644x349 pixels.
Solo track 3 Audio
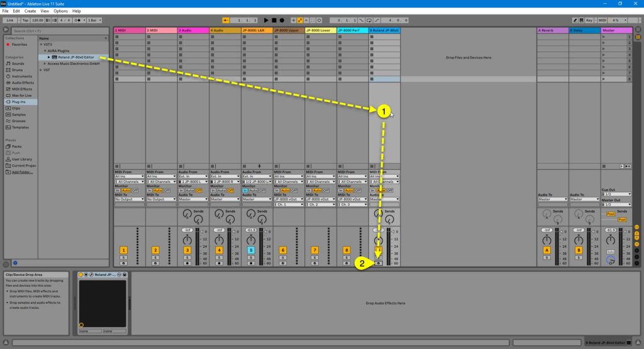pyautogui.click(x=187, y=257)
